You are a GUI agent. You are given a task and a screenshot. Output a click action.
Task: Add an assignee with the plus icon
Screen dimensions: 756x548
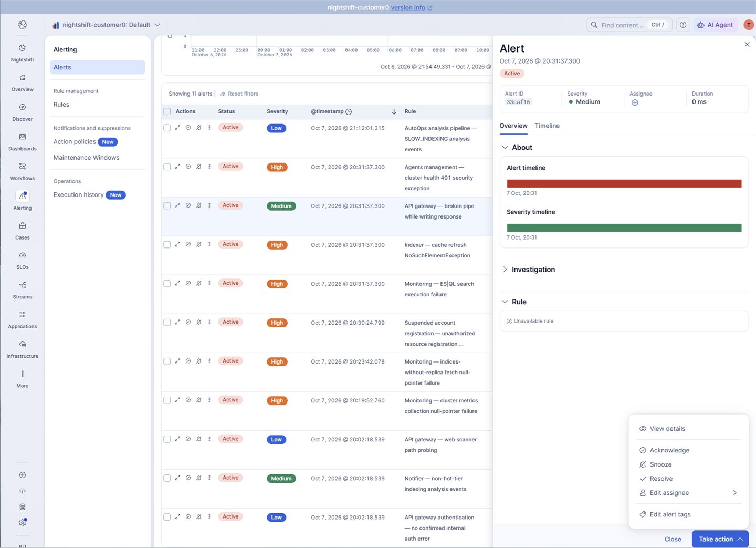635,102
